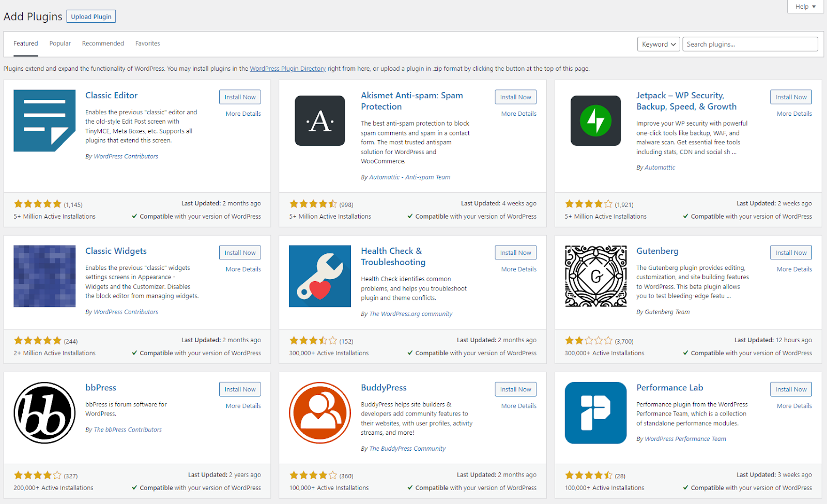The height and width of the screenshot is (504, 827).
Task: Click the Health Check wrench icon
Action: click(320, 276)
